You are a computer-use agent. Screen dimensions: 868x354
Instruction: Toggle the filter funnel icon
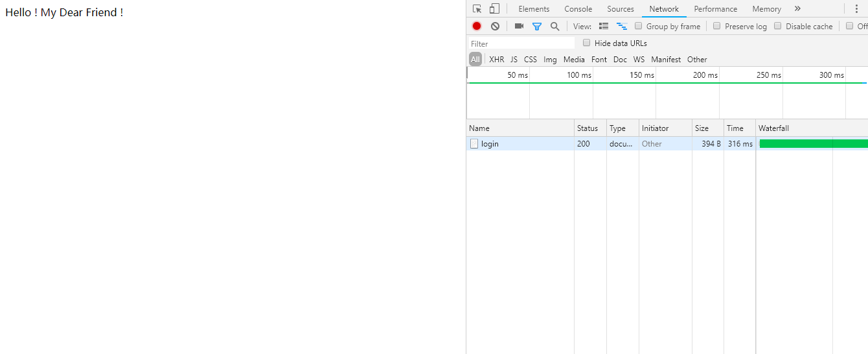pos(536,26)
